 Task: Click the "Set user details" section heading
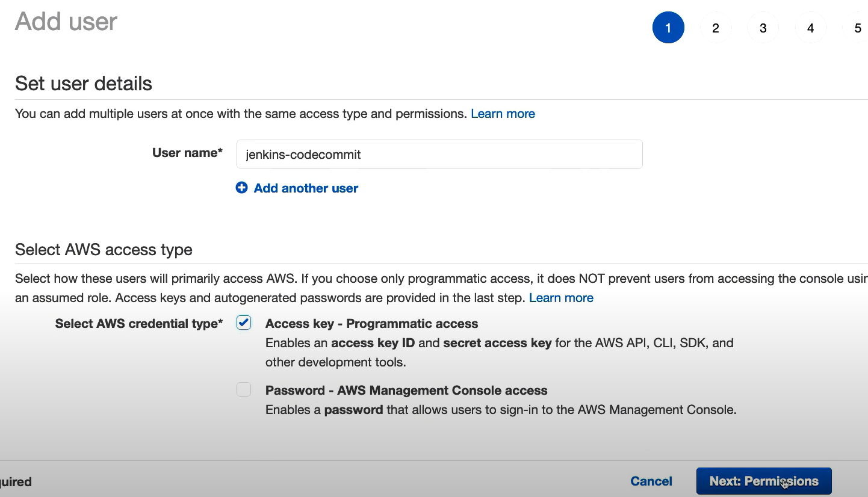click(84, 84)
